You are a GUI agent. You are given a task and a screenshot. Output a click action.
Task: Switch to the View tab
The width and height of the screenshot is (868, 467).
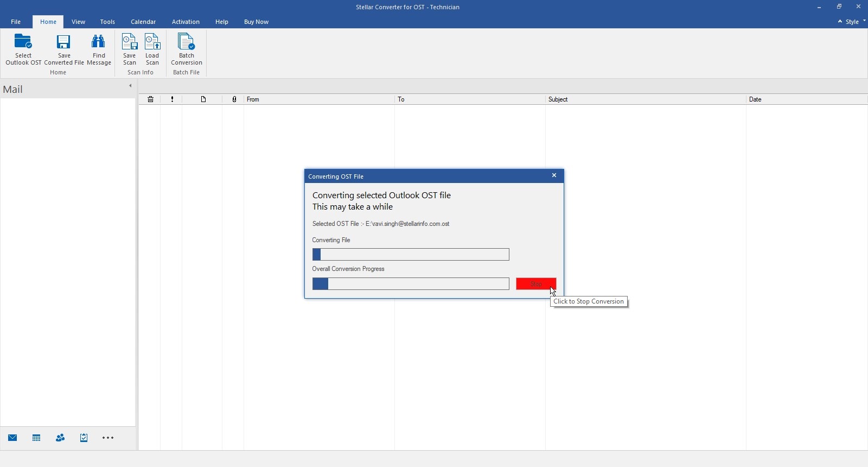(78, 22)
